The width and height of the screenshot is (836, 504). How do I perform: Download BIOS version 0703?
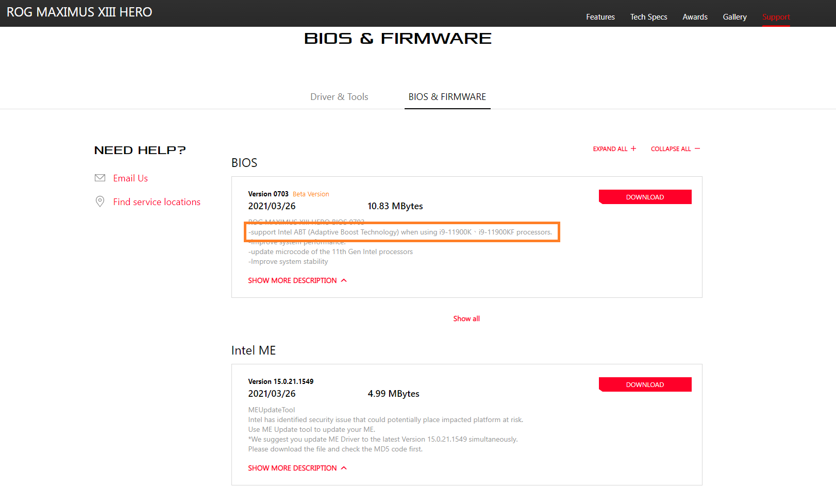pyautogui.click(x=645, y=197)
